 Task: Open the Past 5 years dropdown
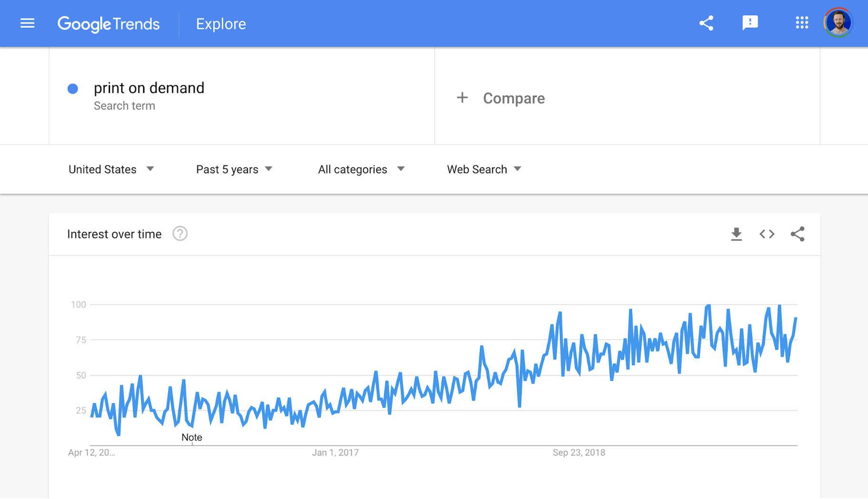(234, 169)
